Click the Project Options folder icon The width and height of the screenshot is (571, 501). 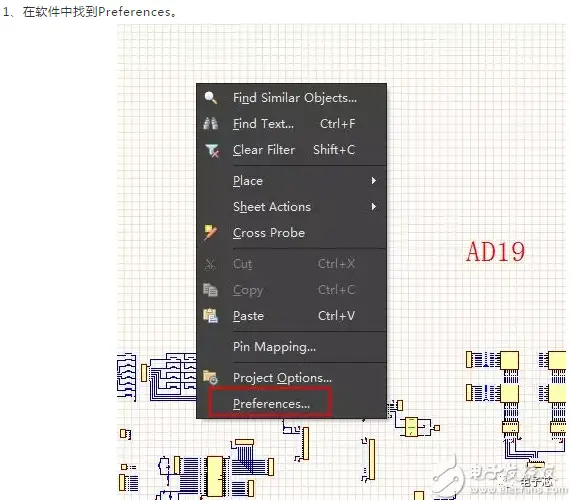210,377
